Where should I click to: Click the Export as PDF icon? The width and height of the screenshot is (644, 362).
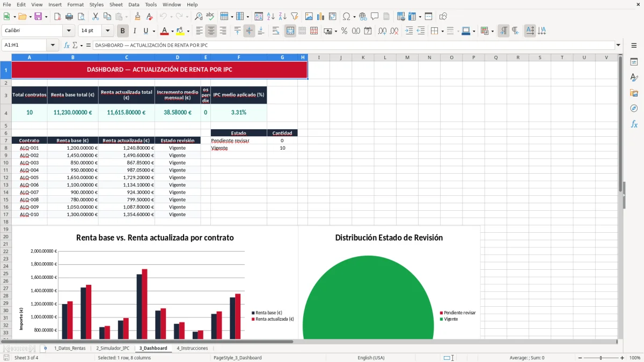point(57,17)
